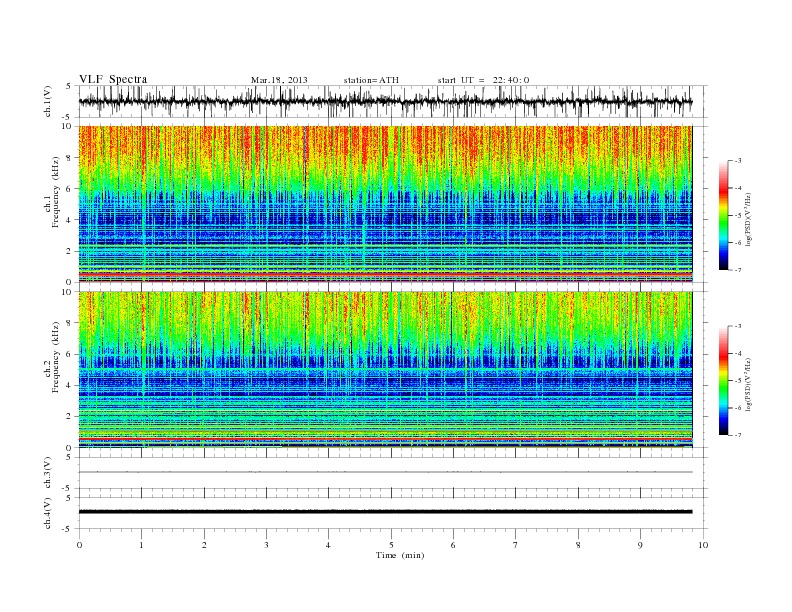This screenshot has height=612, width=792.
Task: Click the "-7" tick on ch.1 colorbar
Action: click(738, 270)
